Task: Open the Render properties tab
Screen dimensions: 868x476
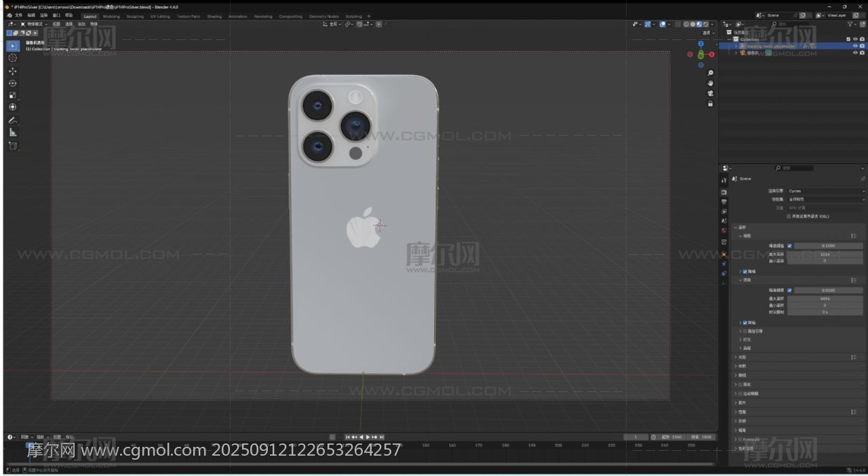Action: pos(724,193)
